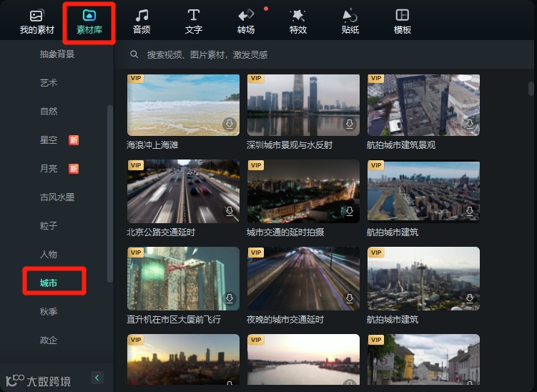
Task: Open the 贴纸 tab
Action: click(350, 22)
